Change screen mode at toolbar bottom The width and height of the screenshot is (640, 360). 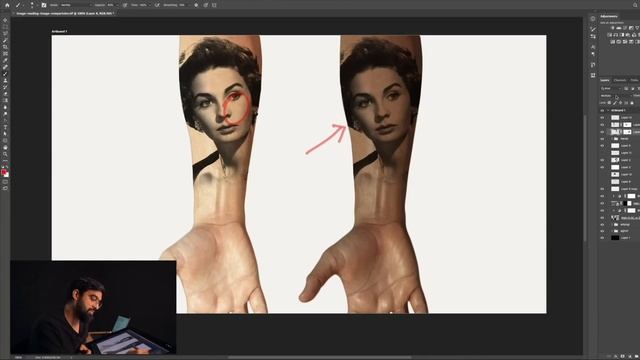point(5,189)
